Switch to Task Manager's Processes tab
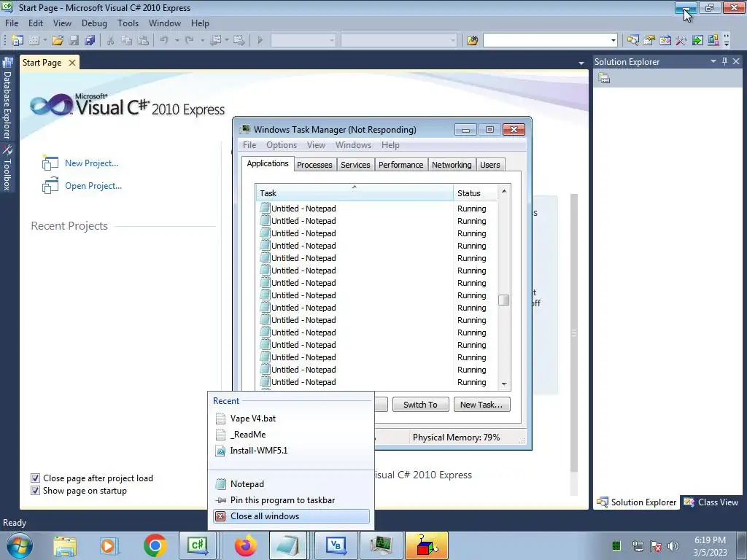The height and width of the screenshot is (560, 747). (x=314, y=165)
